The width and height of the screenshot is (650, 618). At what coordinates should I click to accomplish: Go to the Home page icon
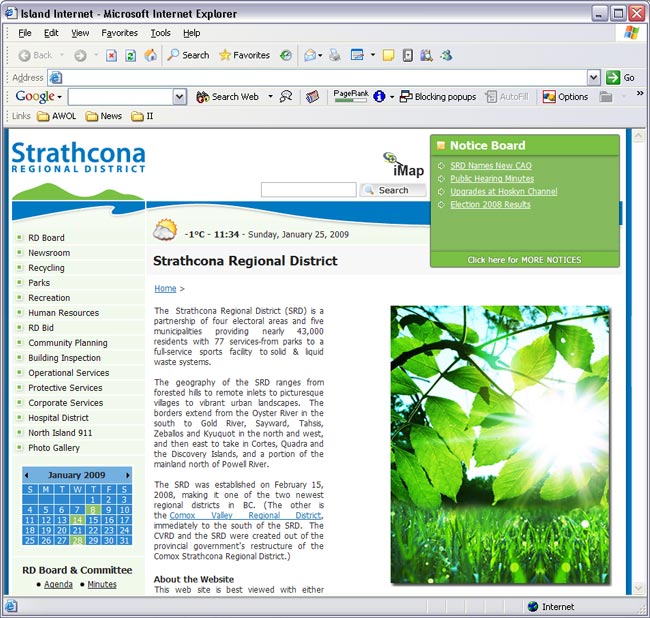pyautogui.click(x=150, y=55)
